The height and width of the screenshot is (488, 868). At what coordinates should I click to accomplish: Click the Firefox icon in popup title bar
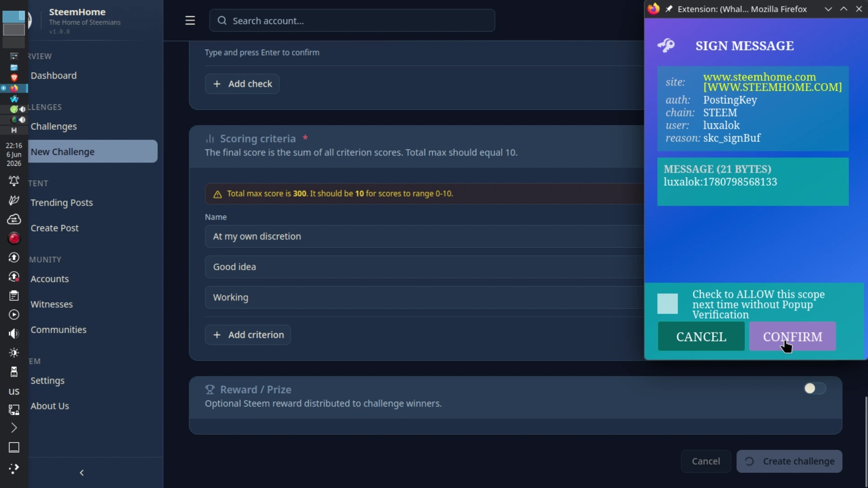[653, 9]
